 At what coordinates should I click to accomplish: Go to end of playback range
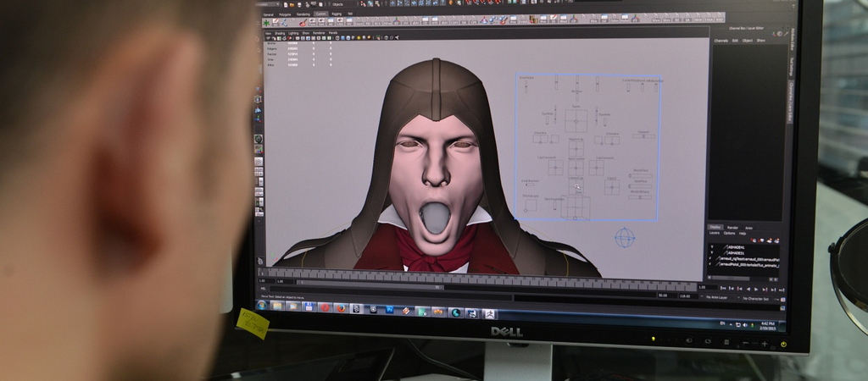coord(782,290)
